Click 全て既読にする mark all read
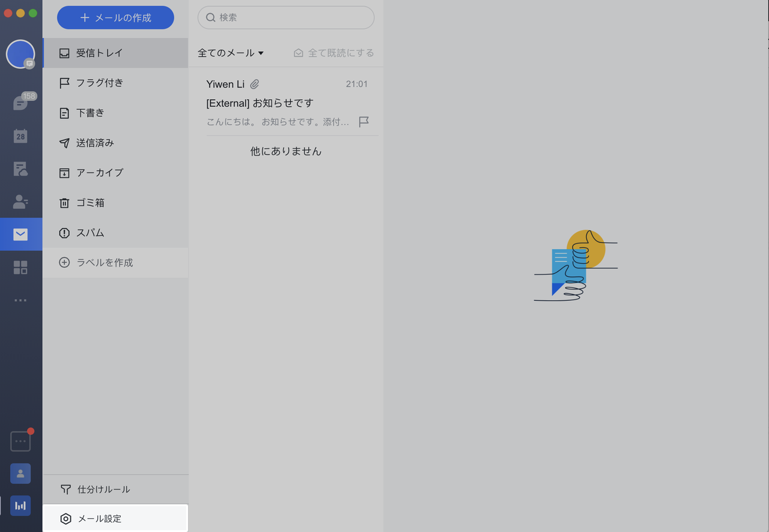Screen dimensions: 769x532 [x=334, y=53]
